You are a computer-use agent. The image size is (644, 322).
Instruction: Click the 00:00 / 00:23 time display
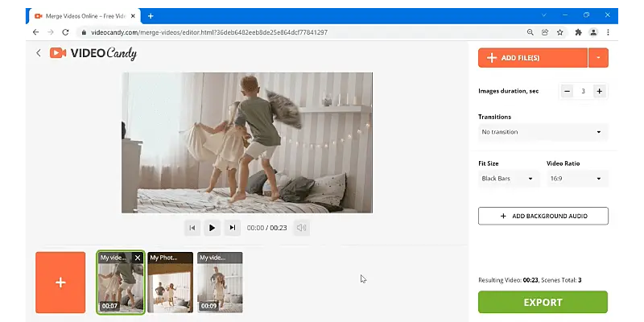tap(267, 228)
